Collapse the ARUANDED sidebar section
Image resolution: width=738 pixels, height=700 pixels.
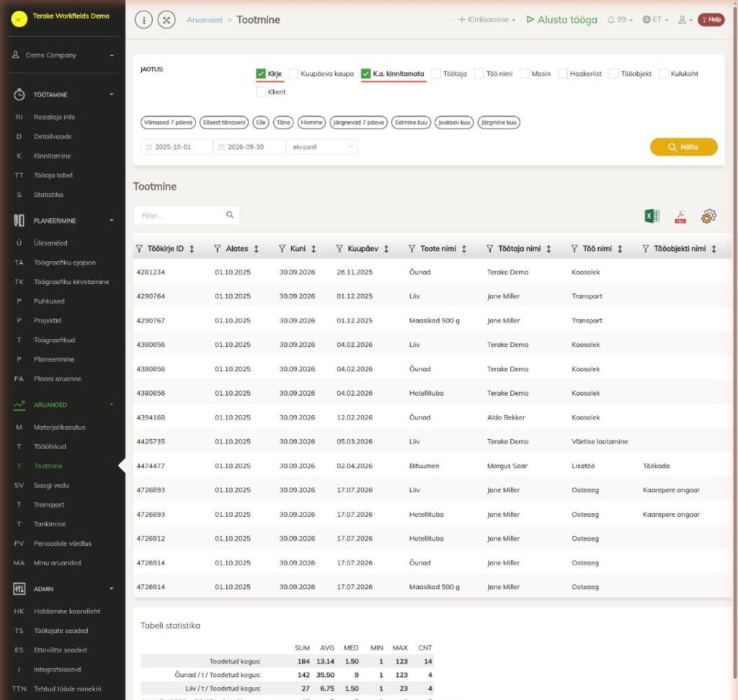pos(63,405)
